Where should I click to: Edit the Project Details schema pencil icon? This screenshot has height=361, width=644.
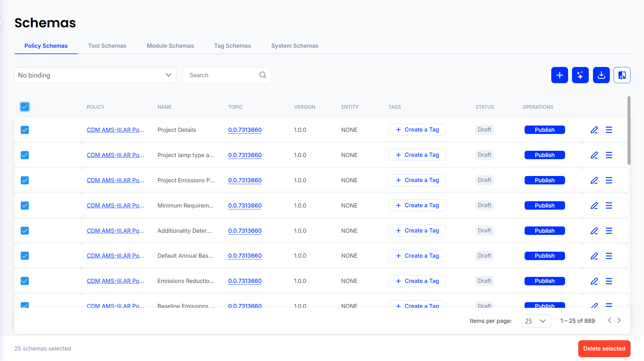[x=594, y=130]
